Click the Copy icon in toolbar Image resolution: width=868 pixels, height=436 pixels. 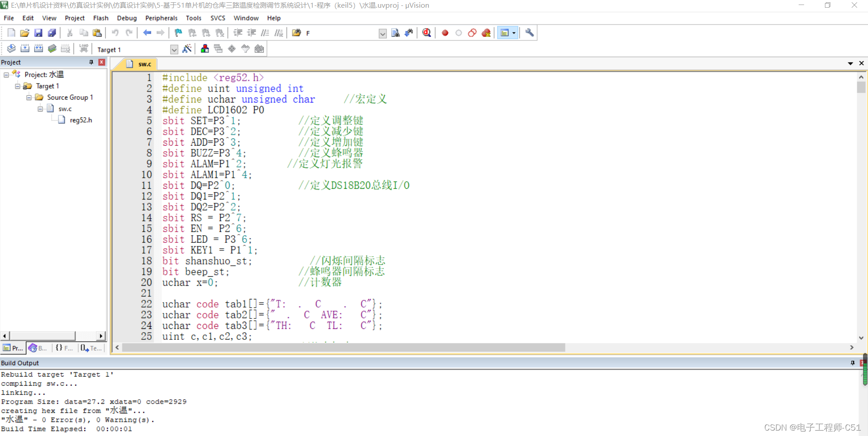(83, 33)
